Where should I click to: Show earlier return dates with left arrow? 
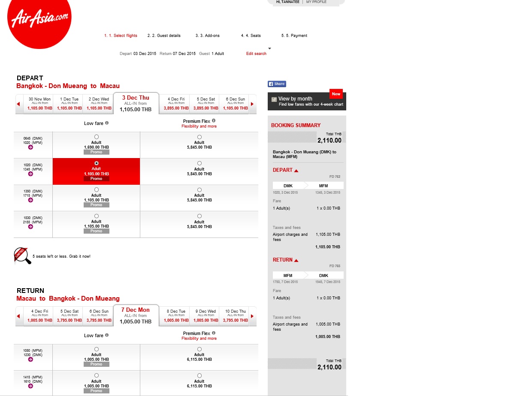coord(18,316)
